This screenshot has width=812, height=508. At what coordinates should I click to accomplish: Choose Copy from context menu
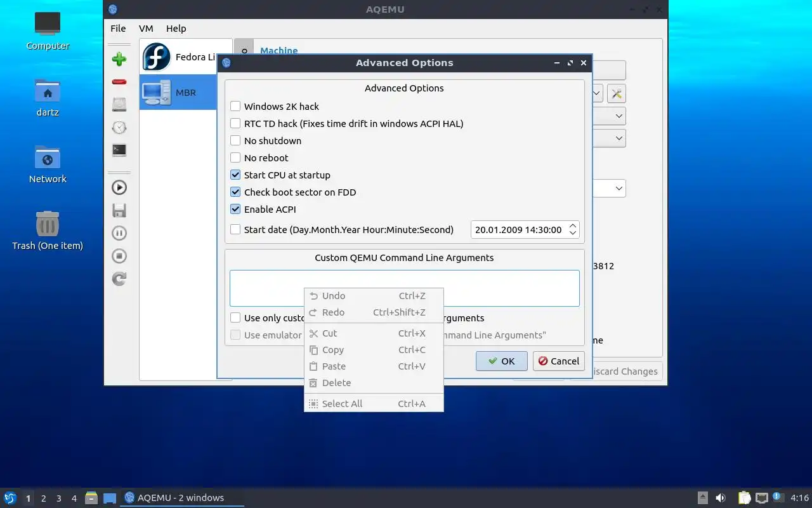pyautogui.click(x=374, y=350)
